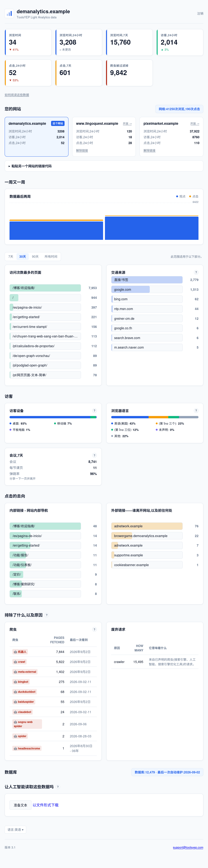The image size is (208, 868).
Task: Click the first week bar in 数据最后两周 chart
Action: pyautogui.click(x=56, y=230)
